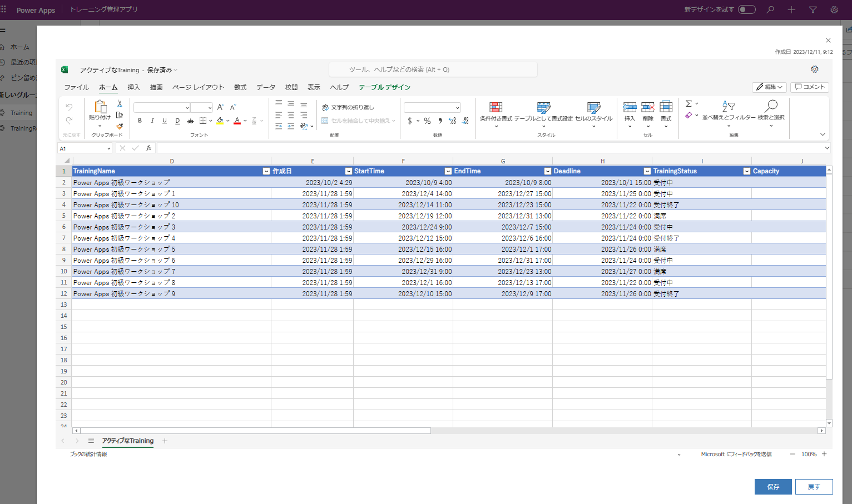Click the 保存 save button

point(773,487)
